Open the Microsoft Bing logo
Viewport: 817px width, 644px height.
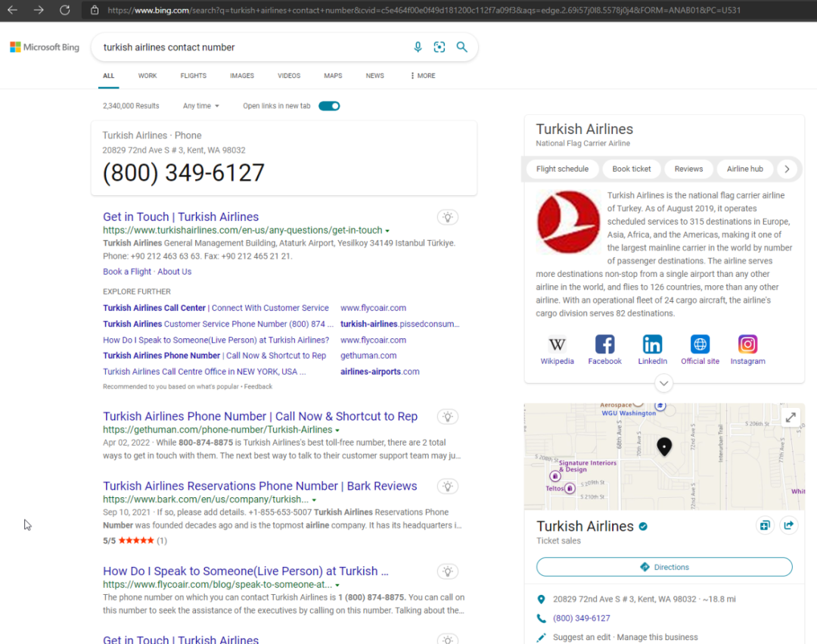[x=45, y=48]
